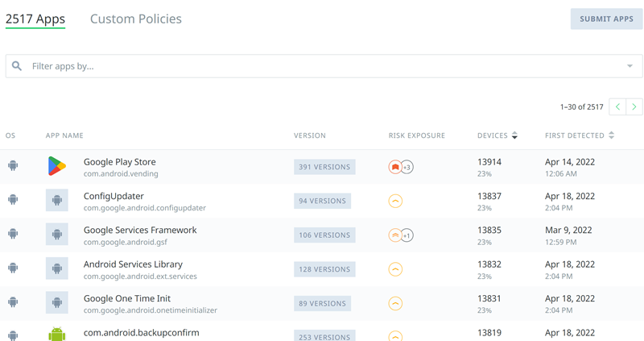This screenshot has width=644, height=341.
Task: Click the Google One Time Init app placeholder icon
Action: pos(56,303)
